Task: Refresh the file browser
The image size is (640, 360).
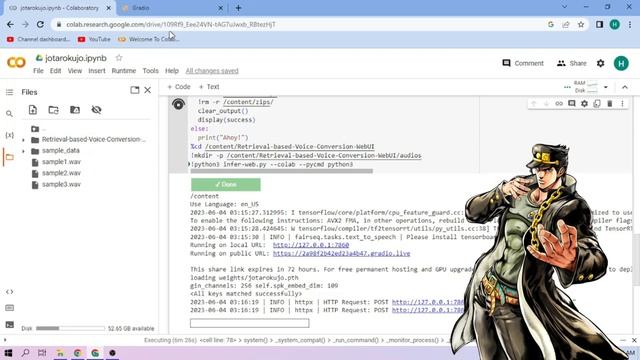Action: coord(53,110)
